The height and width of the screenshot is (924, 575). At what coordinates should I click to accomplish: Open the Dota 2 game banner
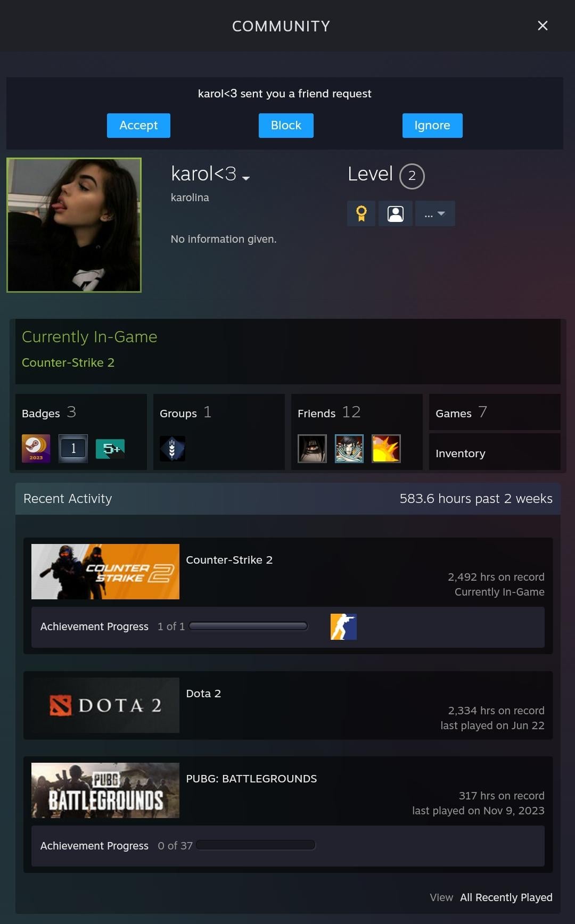tap(105, 705)
